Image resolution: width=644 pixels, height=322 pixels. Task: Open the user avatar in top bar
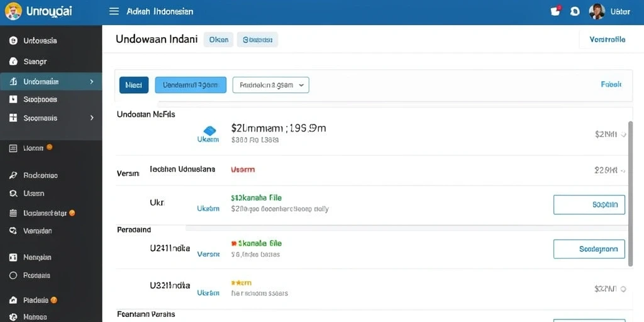tap(597, 11)
